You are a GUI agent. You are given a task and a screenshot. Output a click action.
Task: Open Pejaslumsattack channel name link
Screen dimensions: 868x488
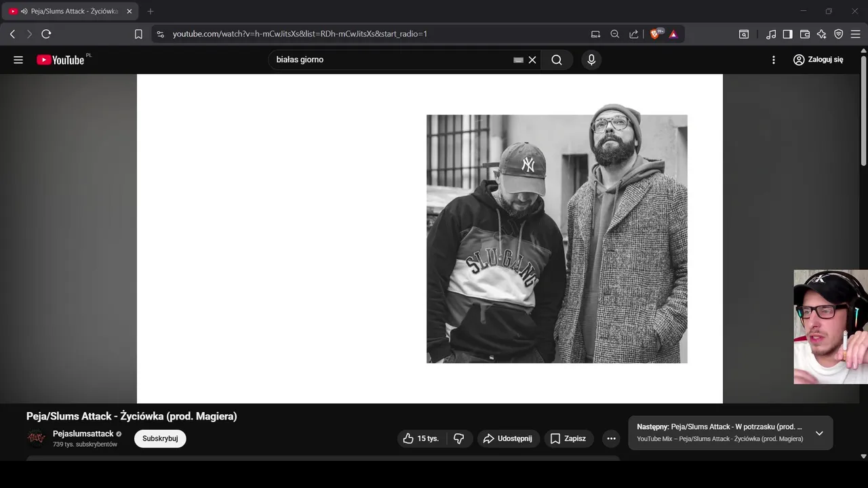pos(83,434)
